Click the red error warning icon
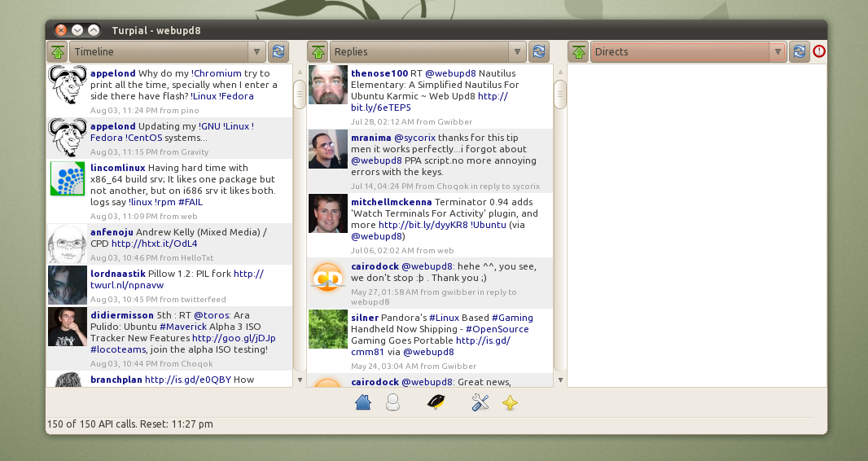The height and width of the screenshot is (461, 868). [819, 51]
